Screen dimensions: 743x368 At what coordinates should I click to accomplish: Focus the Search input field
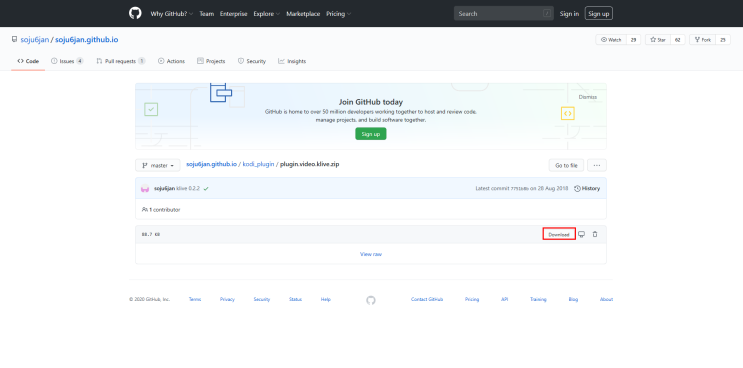504,13
